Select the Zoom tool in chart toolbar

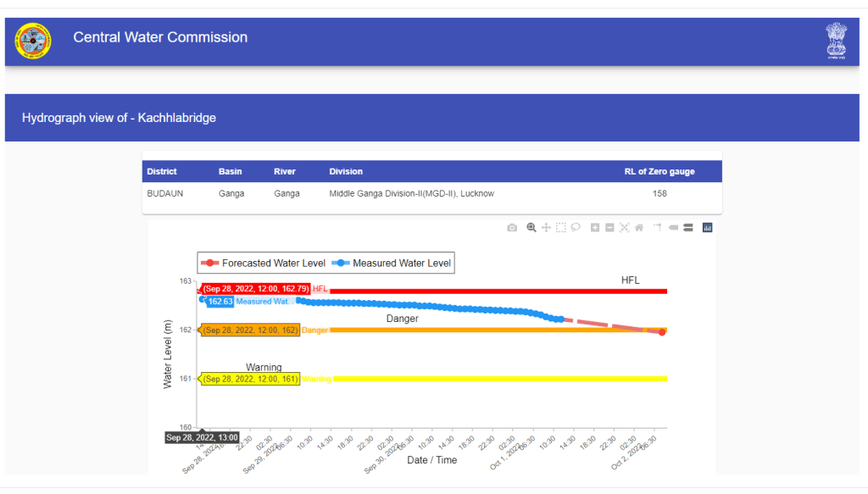click(x=531, y=227)
